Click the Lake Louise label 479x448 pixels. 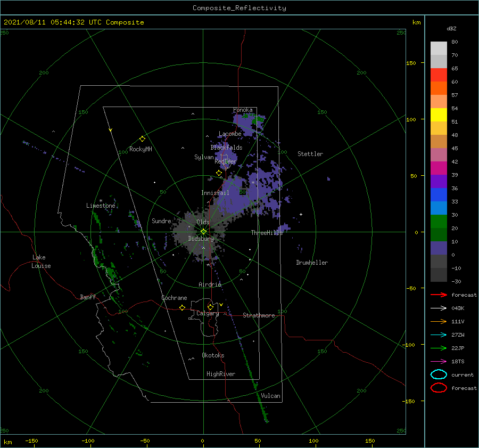point(41,262)
